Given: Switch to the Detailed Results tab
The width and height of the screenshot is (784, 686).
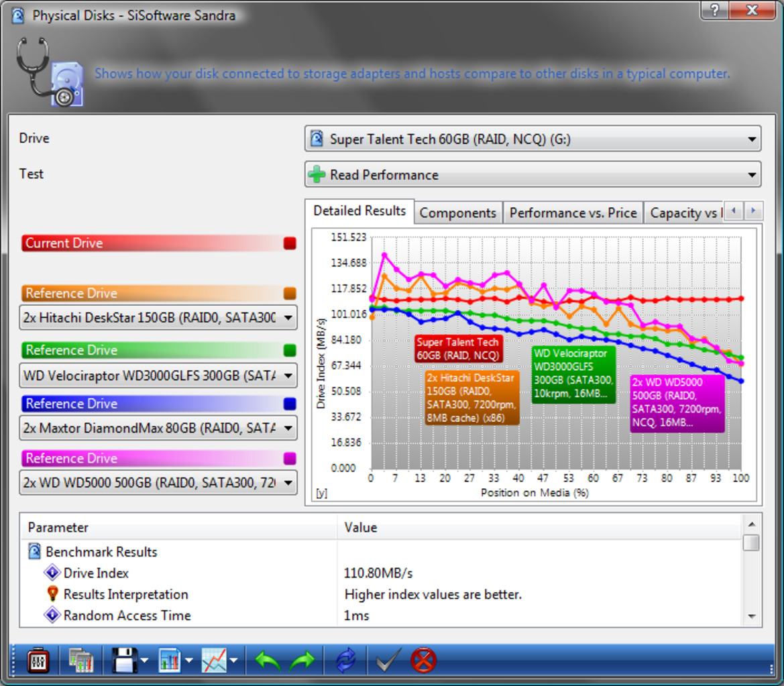Looking at the screenshot, I should point(359,211).
